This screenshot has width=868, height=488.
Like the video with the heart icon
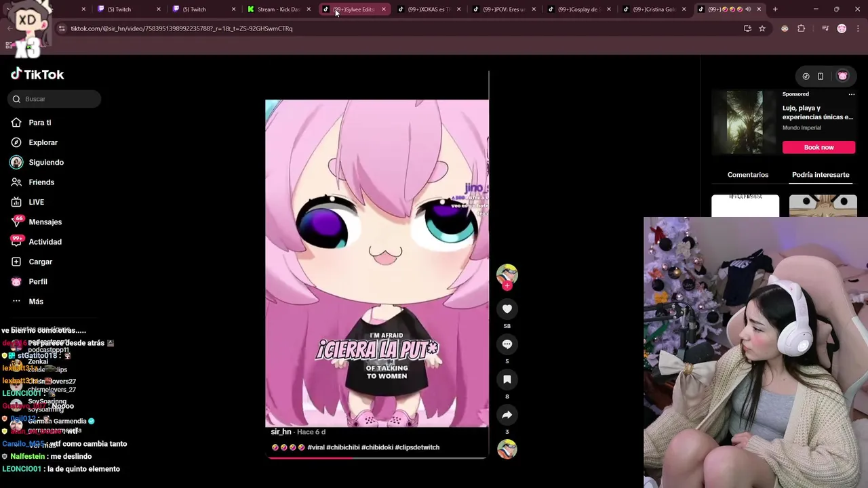[507, 309]
